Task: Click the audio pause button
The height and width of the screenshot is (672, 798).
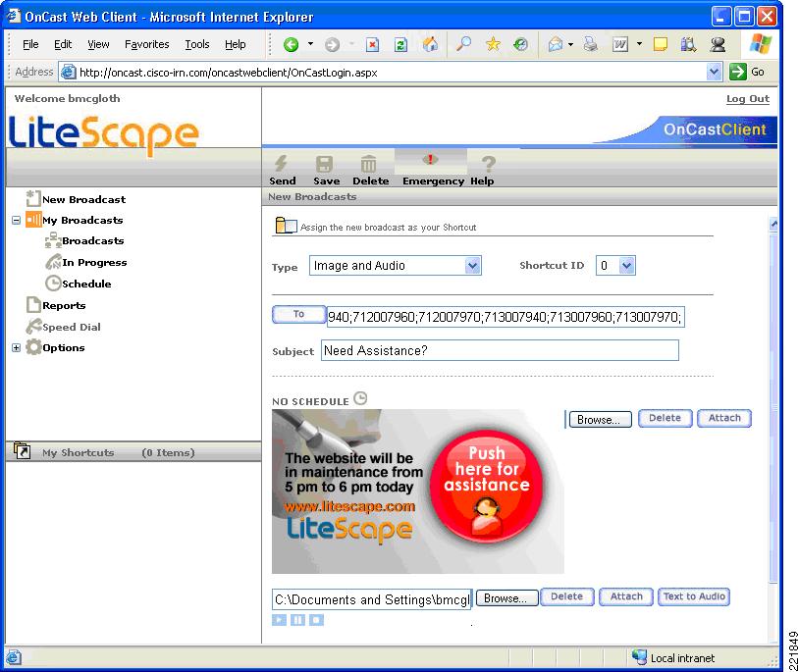Action: coord(297,620)
